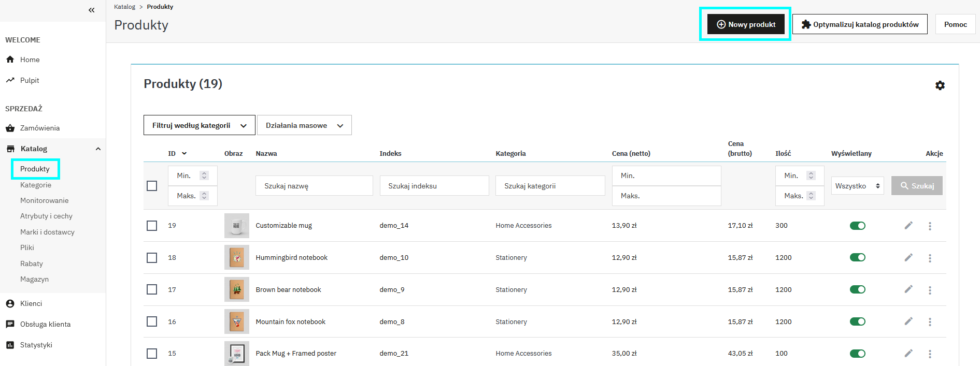
Task: Open the Wszystko display filter dropdown
Action: pyautogui.click(x=857, y=186)
